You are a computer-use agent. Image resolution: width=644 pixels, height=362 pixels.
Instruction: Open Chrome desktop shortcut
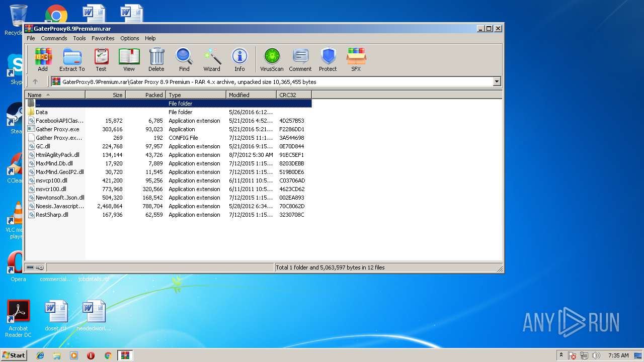pyautogui.click(x=56, y=14)
